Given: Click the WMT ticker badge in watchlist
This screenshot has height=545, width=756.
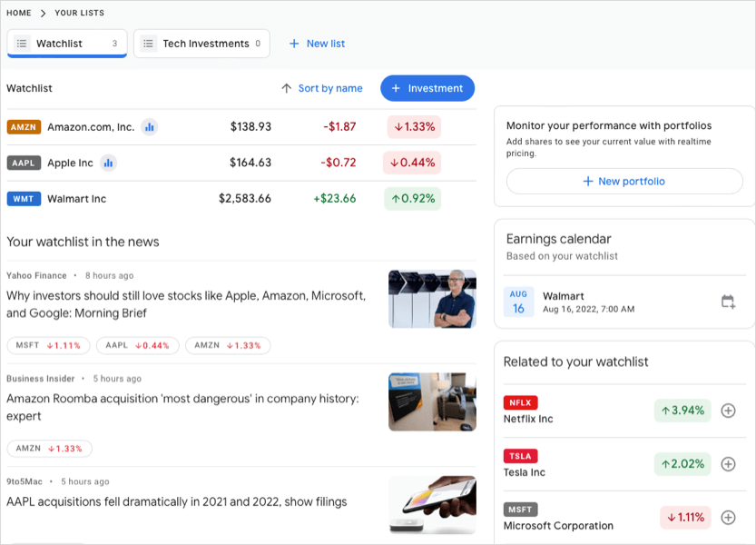Looking at the screenshot, I should 24,199.
